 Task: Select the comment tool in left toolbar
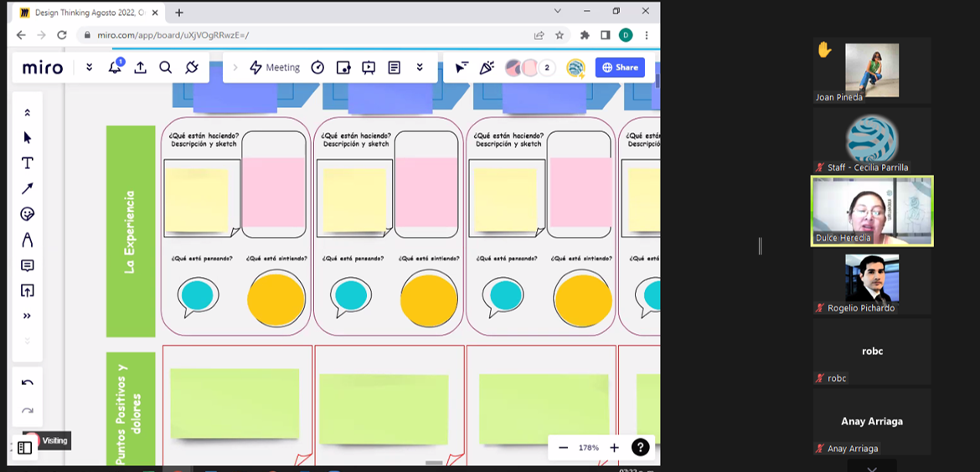pos(27,265)
